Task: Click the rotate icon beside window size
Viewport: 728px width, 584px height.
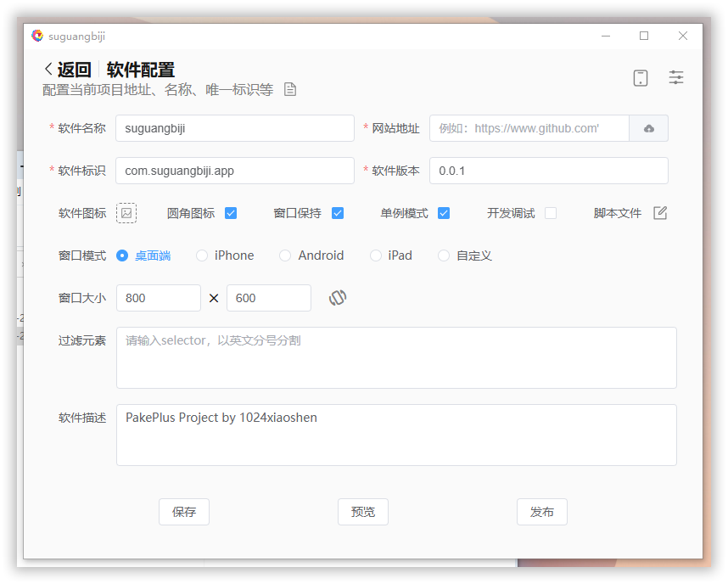Action: [338, 298]
